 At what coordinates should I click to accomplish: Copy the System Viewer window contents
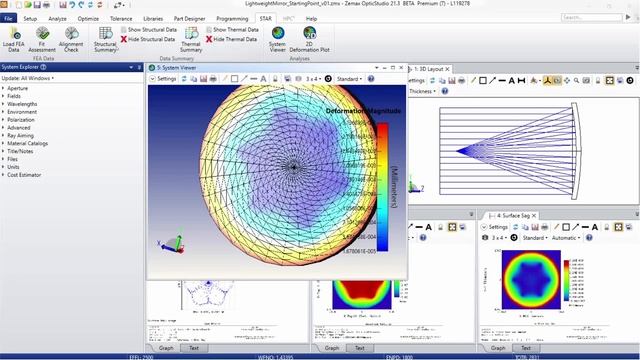(x=194, y=79)
